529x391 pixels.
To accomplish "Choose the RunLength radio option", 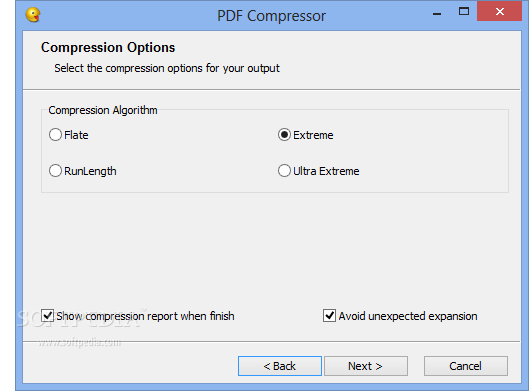I will 55,171.
